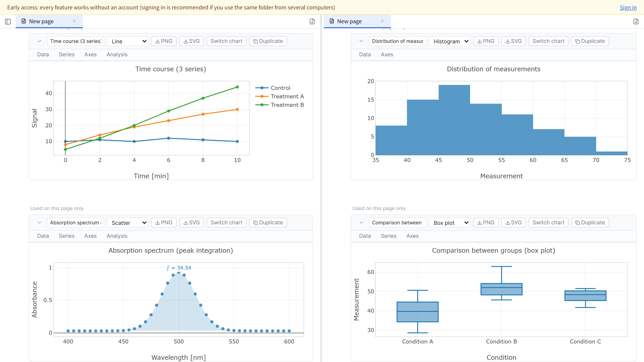Download Time course chart as PNG
The image size is (644, 362).
164,41
